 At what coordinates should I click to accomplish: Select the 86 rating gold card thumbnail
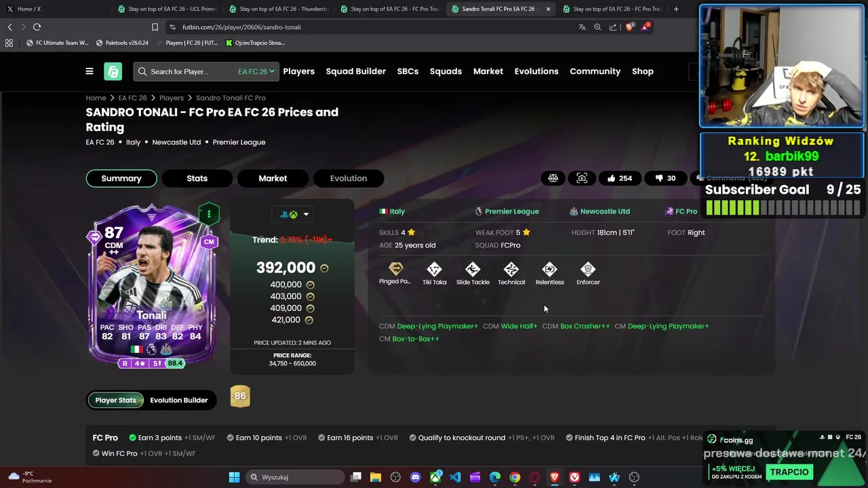tap(240, 396)
